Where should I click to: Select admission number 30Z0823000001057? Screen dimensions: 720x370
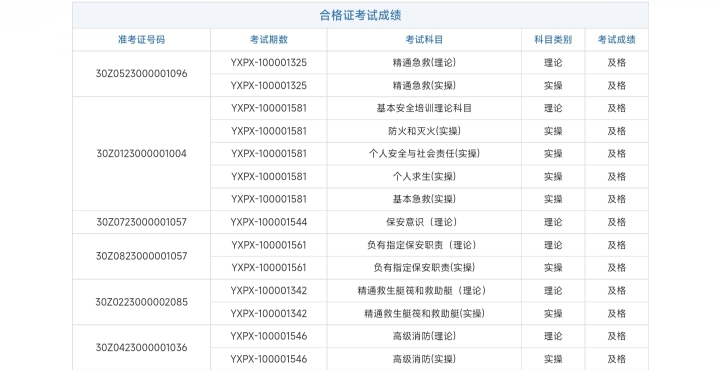point(141,256)
